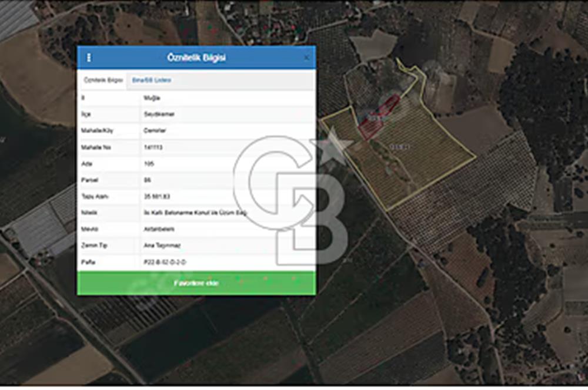
Task: Click the İl field label
Action: pyautogui.click(x=83, y=98)
